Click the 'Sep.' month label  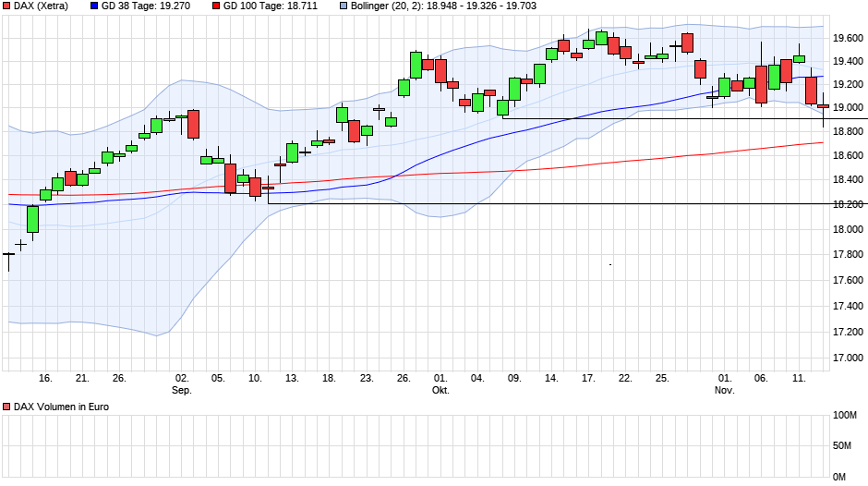182,390
